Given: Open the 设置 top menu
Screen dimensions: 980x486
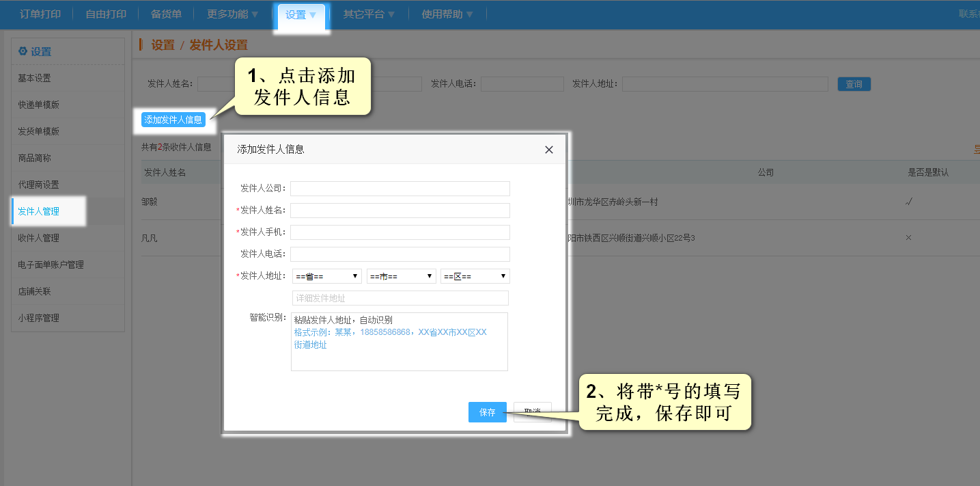Looking at the screenshot, I should pyautogui.click(x=301, y=14).
